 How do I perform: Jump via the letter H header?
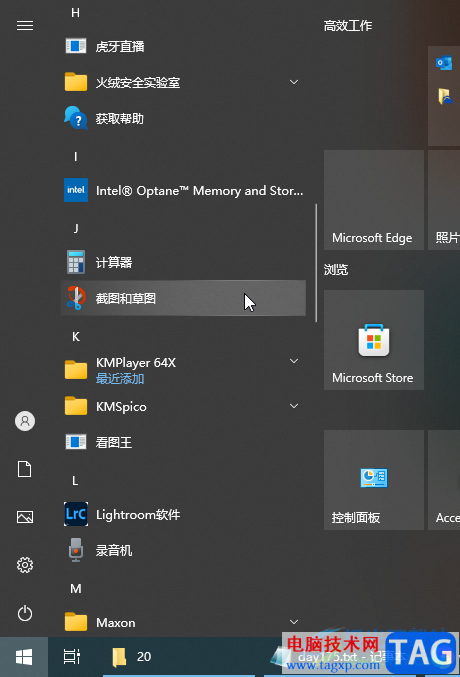pos(76,13)
